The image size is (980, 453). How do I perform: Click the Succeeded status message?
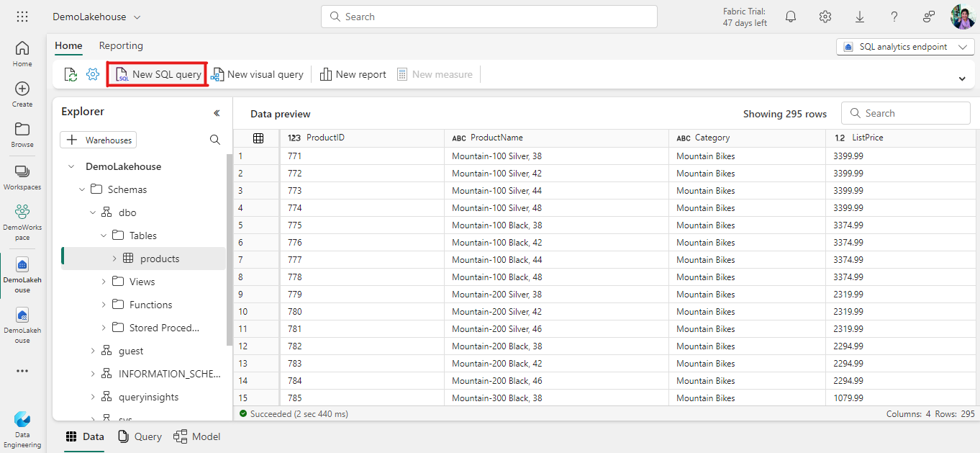pyautogui.click(x=294, y=414)
